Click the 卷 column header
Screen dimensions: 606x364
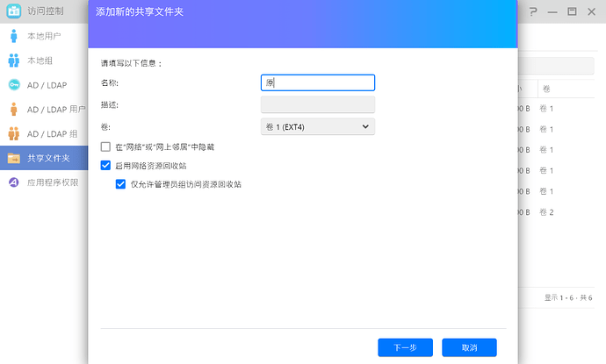pyautogui.click(x=546, y=89)
